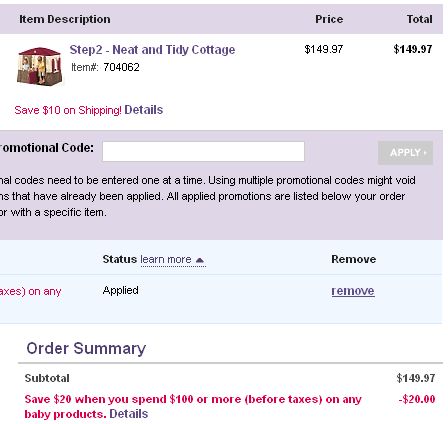Click the Order Summary heading

tap(86, 349)
